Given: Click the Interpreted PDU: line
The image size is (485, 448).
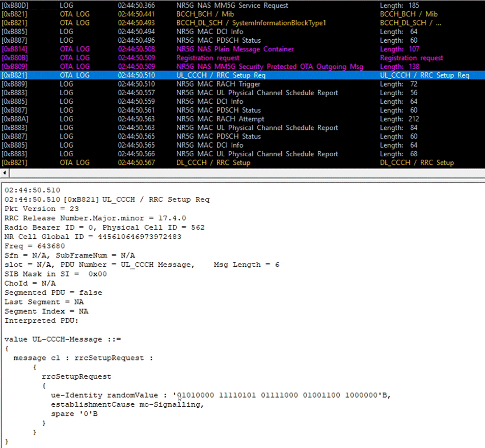Looking at the screenshot, I should 41,320.
